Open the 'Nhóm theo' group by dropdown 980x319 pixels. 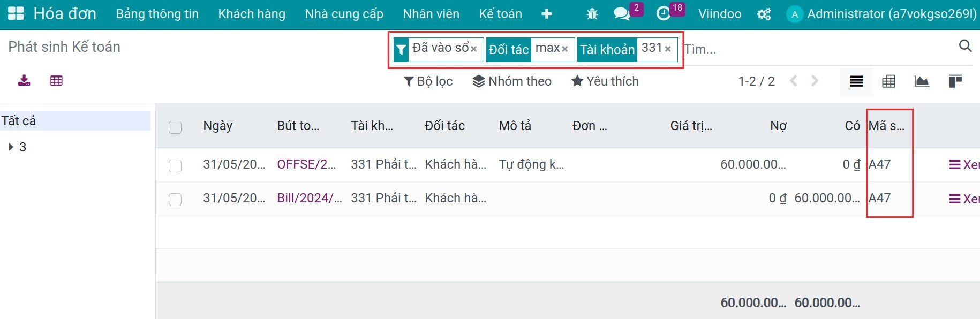pyautogui.click(x=512, y=81)
